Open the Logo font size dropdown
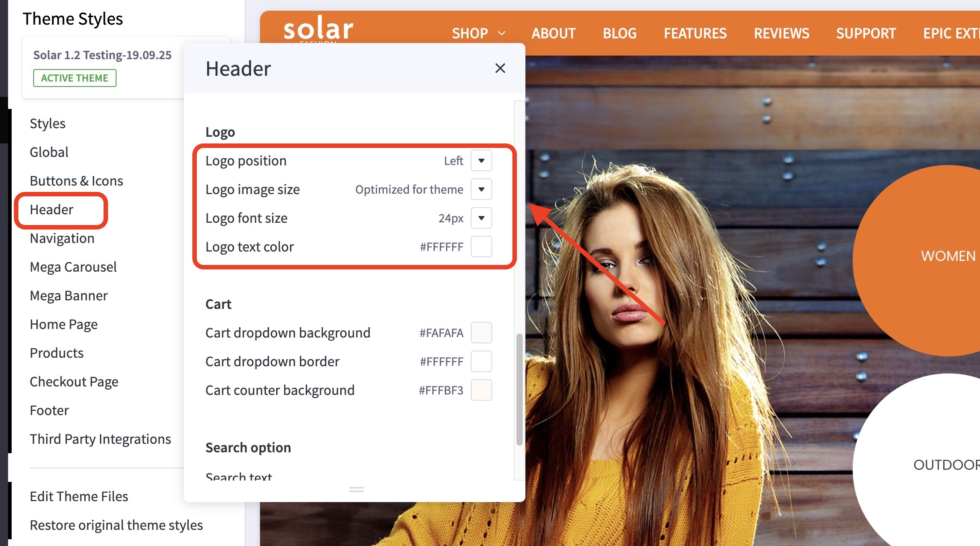 point(481,218)
